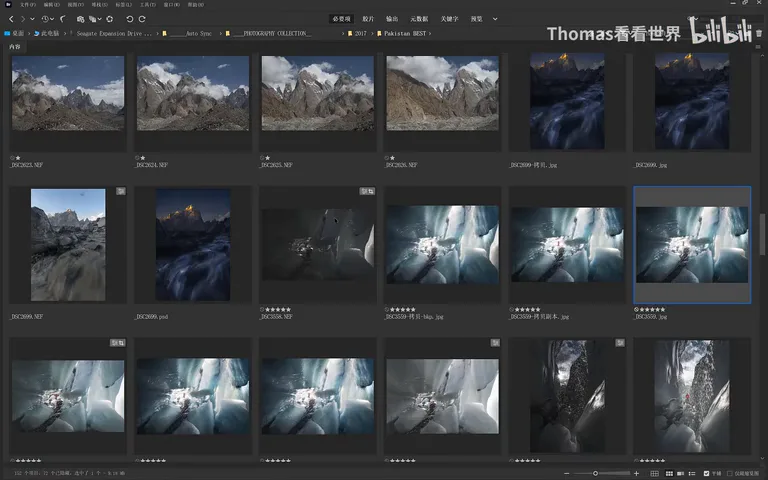Switch to the 胶片 (Filmstrip) workspace
The image size is (768, 480).
[368, 19]
